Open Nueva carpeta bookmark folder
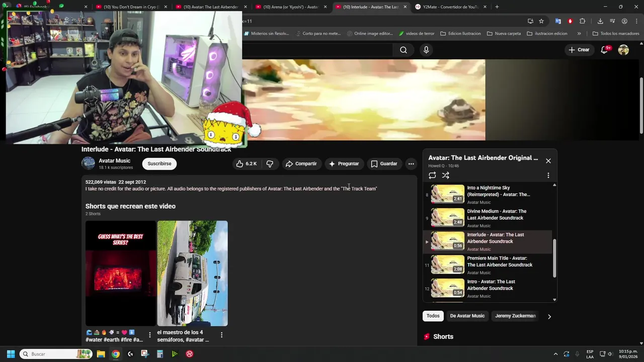 pos(504,34)
